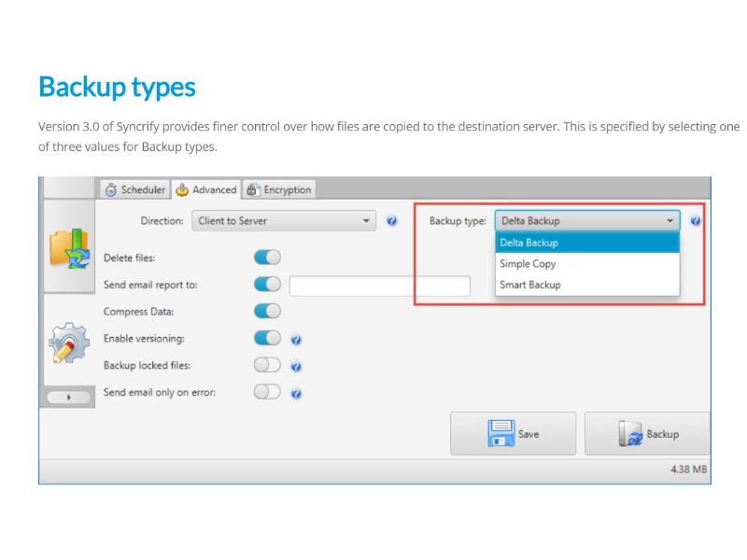Turn off Compress Data switch
The height and width of the screenshot is (560, 747).
(267, 312)
